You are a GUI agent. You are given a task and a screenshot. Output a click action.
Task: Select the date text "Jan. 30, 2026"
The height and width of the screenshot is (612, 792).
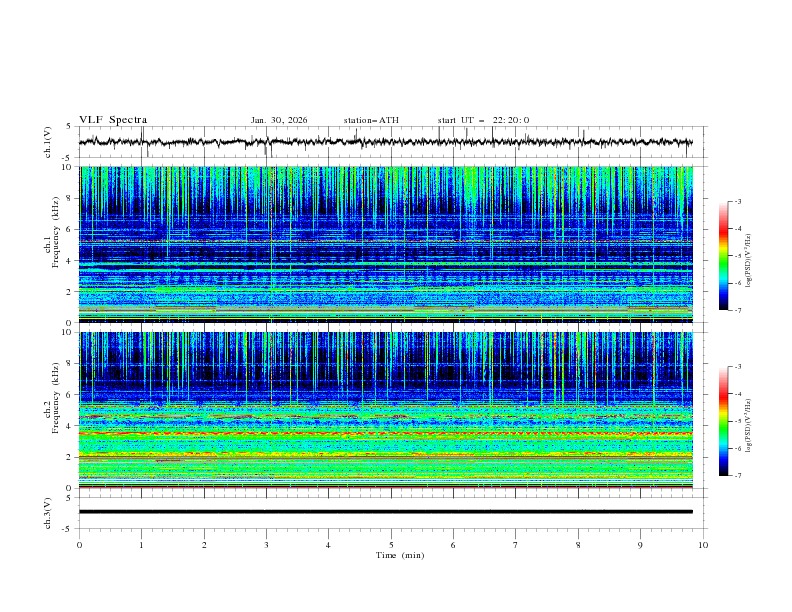(x=279, y=120)
